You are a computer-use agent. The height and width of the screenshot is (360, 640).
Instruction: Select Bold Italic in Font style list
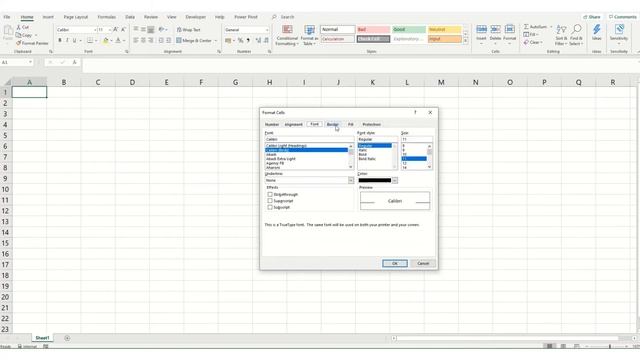(x=367, y=159)
